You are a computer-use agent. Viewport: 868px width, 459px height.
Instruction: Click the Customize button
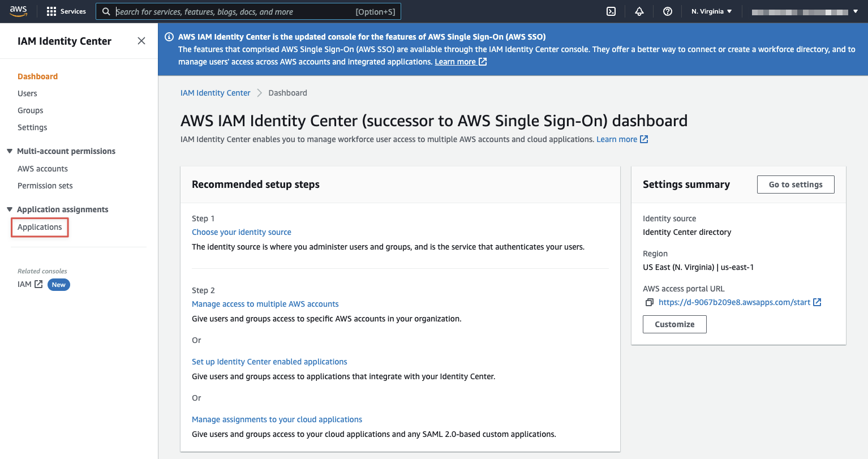point(674,324)
